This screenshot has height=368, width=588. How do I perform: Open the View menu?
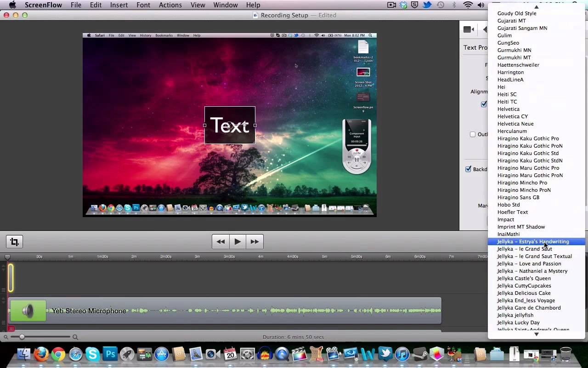click(x=198, y=5)
